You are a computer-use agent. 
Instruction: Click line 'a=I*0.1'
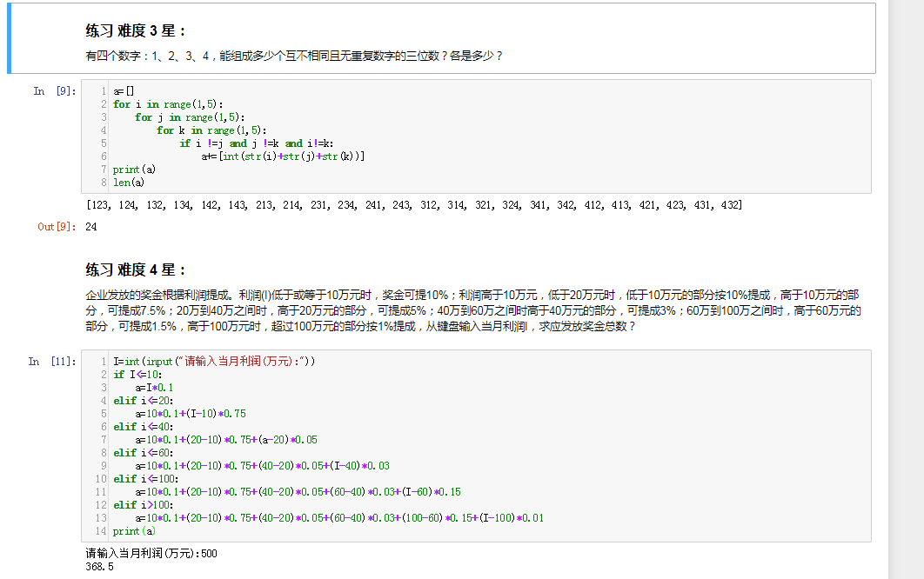coord(154,388)
